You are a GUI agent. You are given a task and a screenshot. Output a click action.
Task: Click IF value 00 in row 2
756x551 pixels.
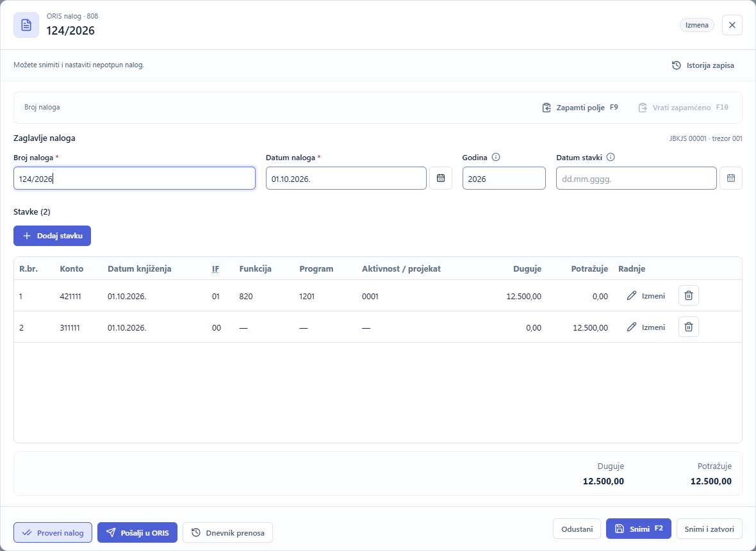217,328
